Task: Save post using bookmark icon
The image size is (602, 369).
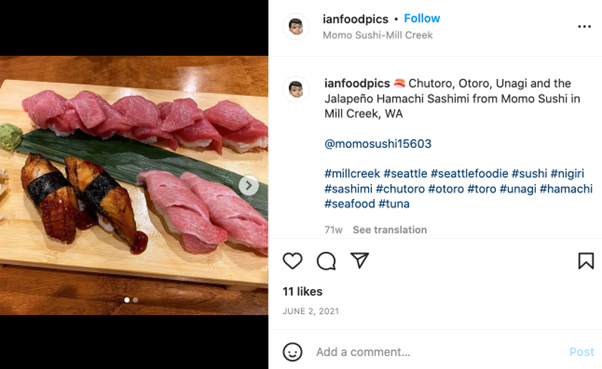Action: pyautogui.click(x=586, y=261)
